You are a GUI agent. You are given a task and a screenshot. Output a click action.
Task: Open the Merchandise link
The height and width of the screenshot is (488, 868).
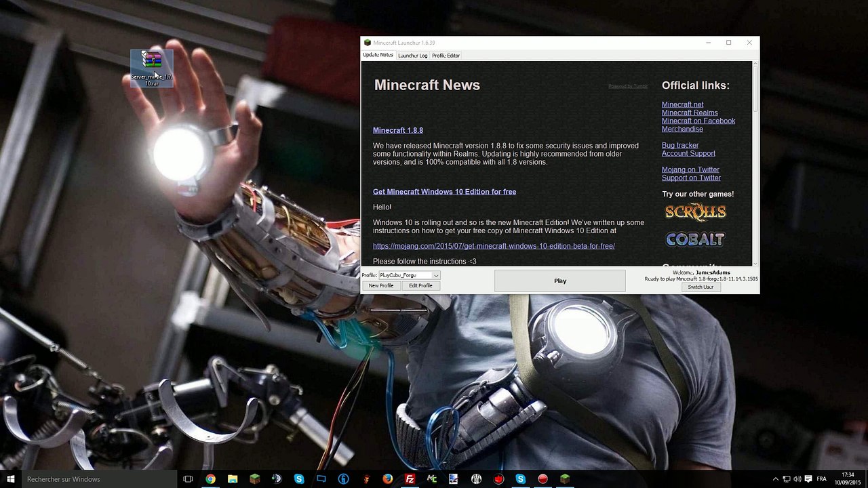tap(682, 129)
